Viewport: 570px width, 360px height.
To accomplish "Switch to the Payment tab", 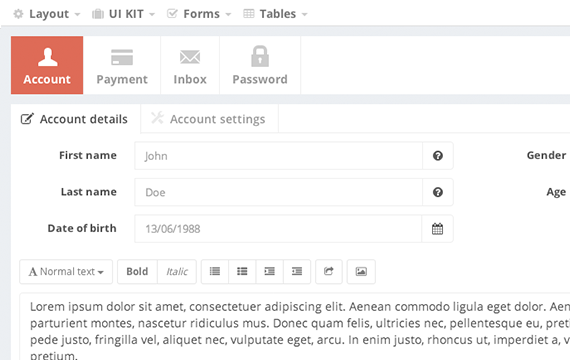I will 122,65.
